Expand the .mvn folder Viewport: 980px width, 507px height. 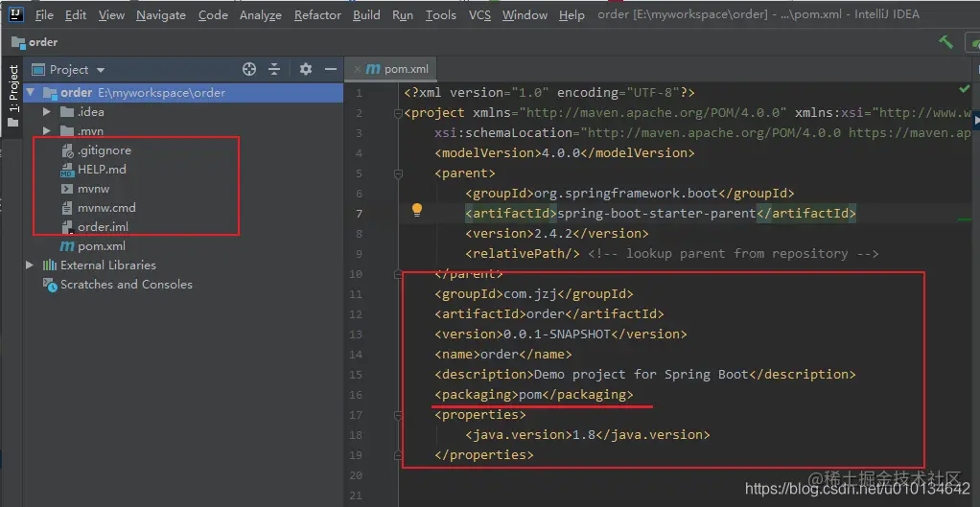(47, 131)
